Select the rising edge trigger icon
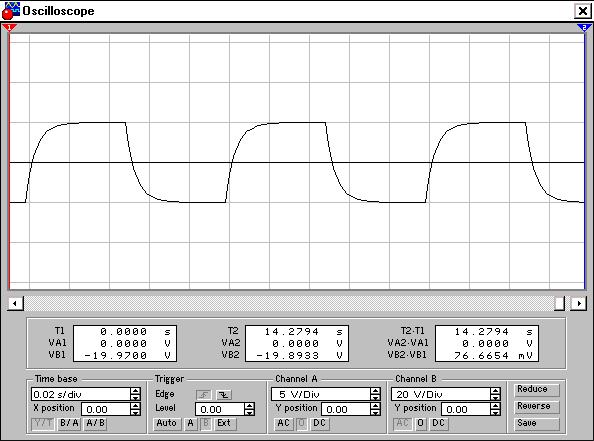The width and height of the screenshot is (594, 441). (204, 395)
